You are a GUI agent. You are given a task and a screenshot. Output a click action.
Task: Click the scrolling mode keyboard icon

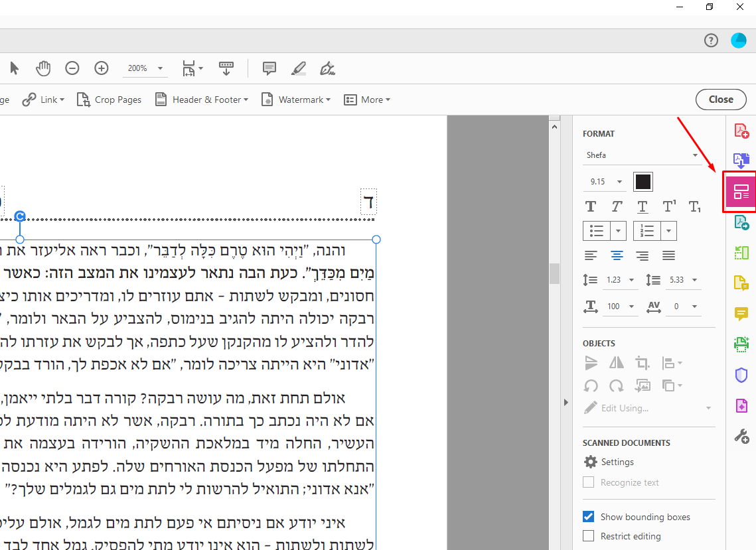(x=226, y=68)
